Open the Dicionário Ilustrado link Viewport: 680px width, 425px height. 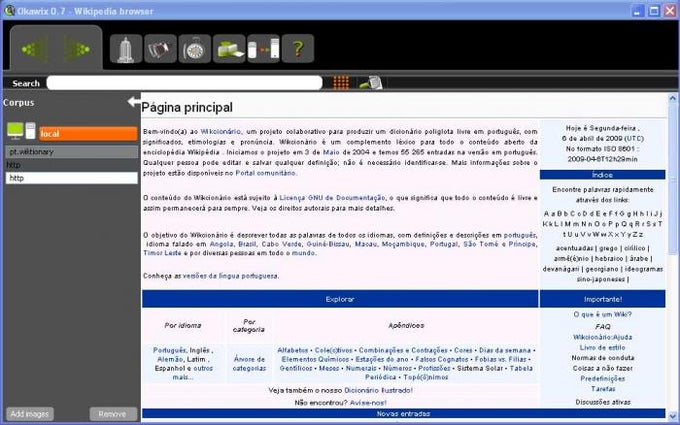tap(378, 390)
